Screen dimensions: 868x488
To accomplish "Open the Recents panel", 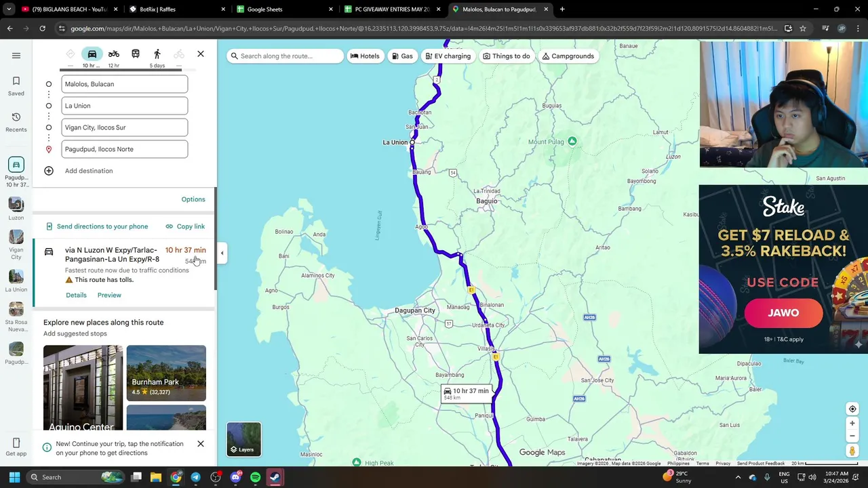I will pyautogui.click(x=16, y=122).
